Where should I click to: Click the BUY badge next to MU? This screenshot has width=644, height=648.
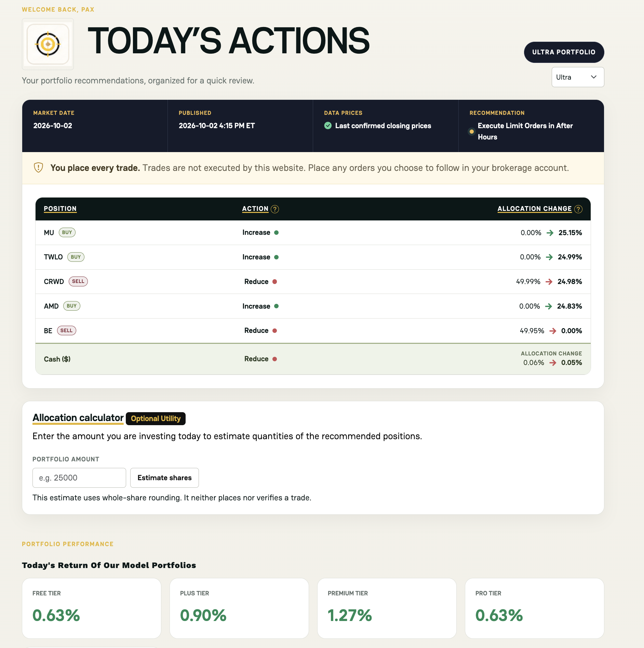(x=67, y=232)
